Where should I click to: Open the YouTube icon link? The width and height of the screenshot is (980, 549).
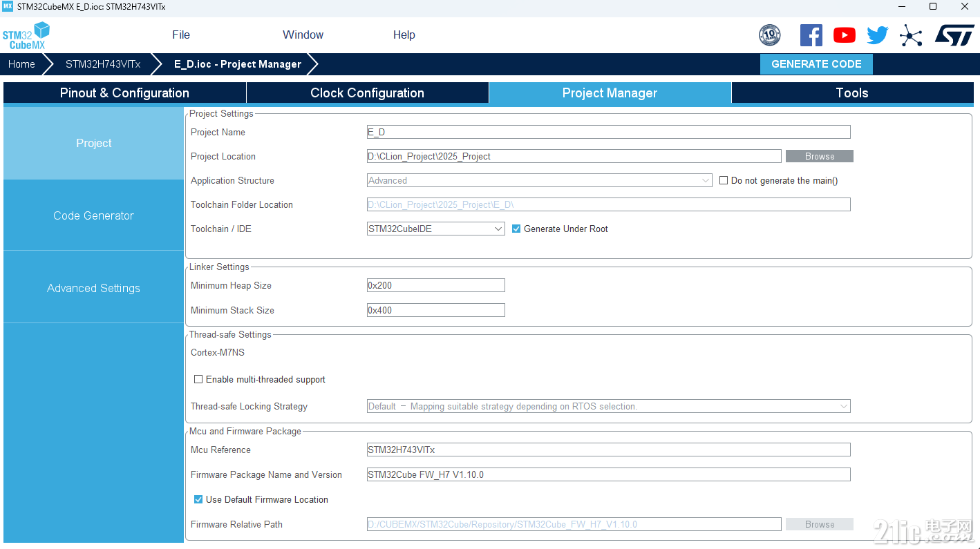click(x=844, y=35)
